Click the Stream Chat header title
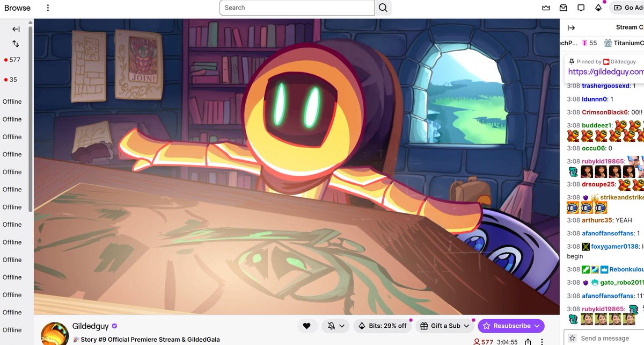The height and width of the screenshot is (345, 644). (630, 27)
